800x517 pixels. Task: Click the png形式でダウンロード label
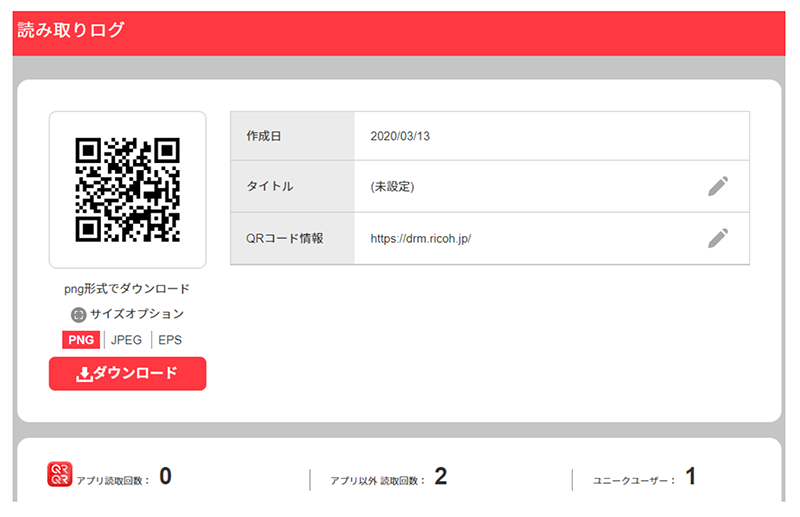127,289
